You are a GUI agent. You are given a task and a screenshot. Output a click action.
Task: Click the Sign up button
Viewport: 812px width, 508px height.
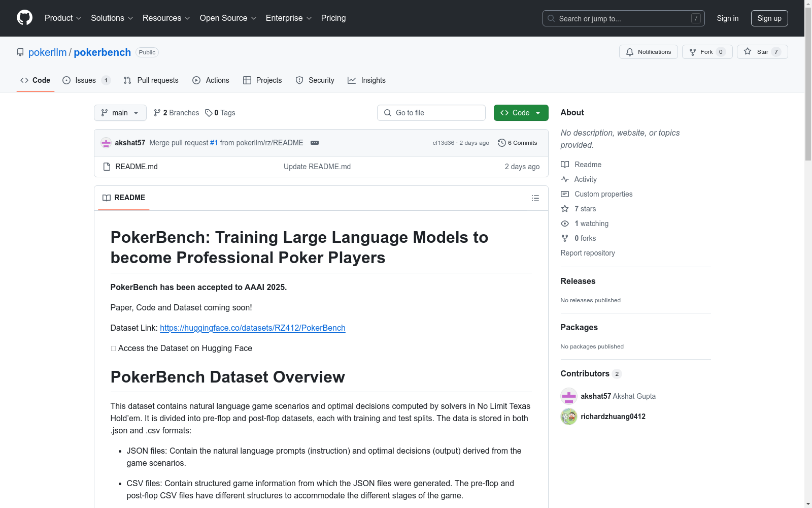pos(769,18)
